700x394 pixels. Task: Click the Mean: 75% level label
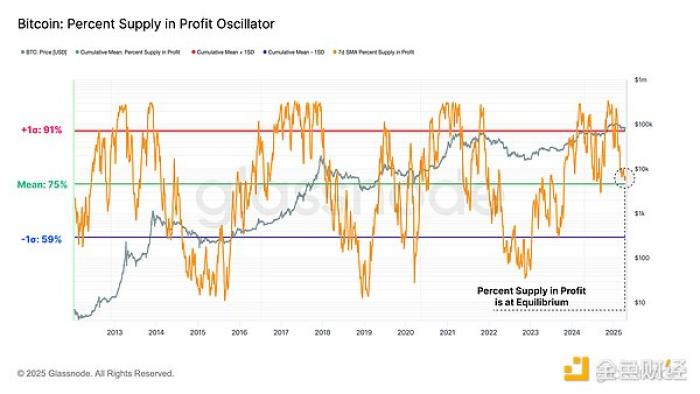[x=42, y=184]
